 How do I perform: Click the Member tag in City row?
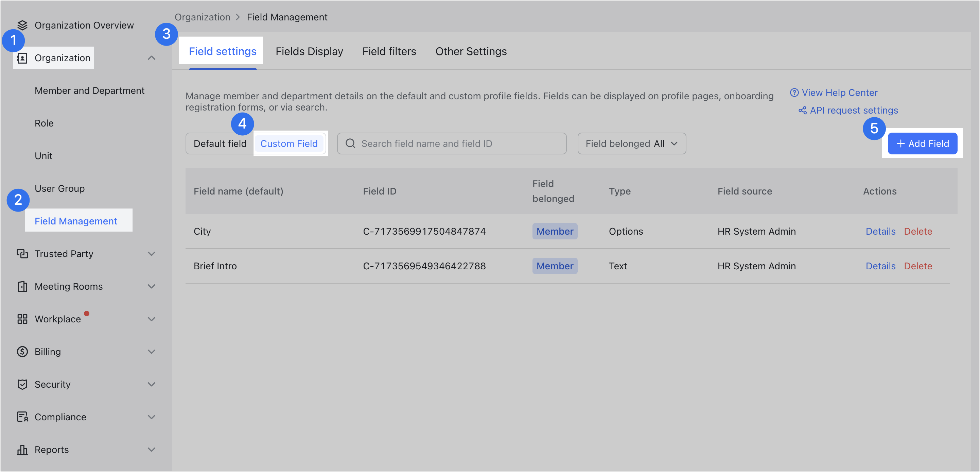[555, 232]
